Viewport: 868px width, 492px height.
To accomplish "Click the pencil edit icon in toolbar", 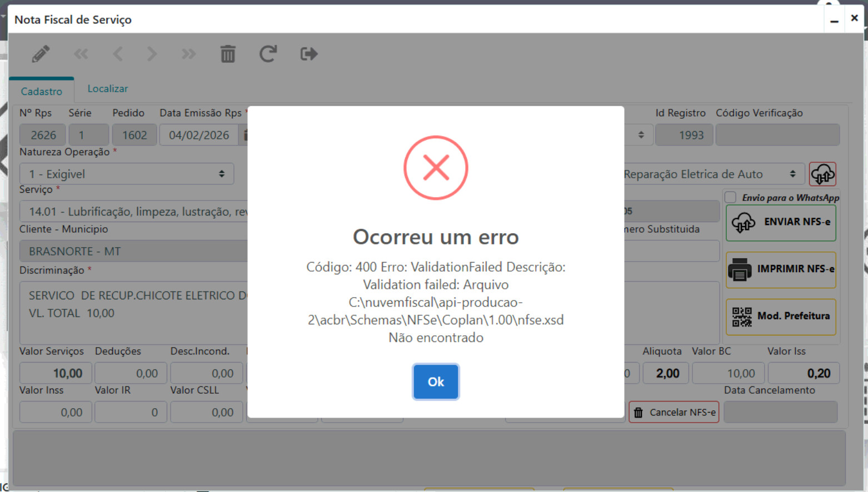I will click(41, 54).
